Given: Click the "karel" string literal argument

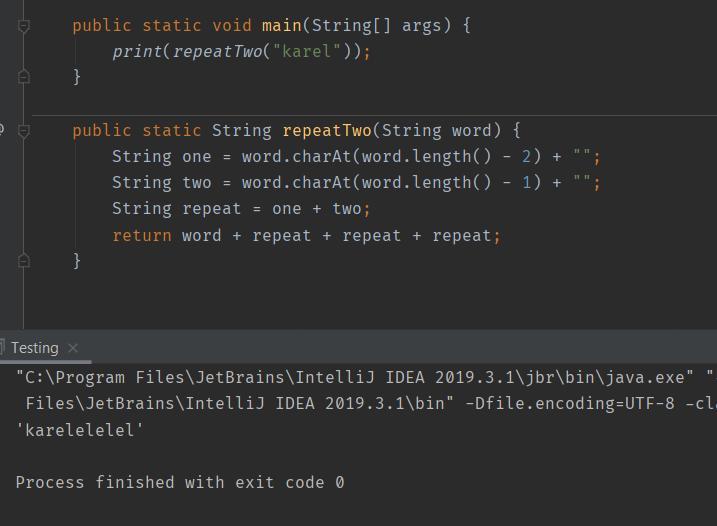Looking at the screenshot, I should 306,51.
